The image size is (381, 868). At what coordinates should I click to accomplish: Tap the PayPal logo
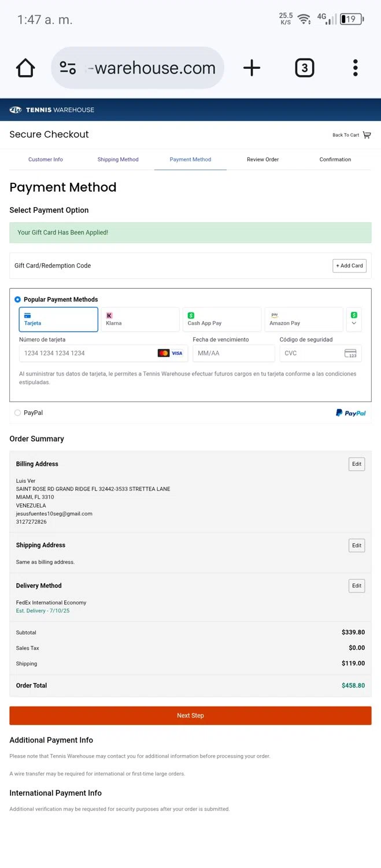pyautogui.click(x=351, y=413)
